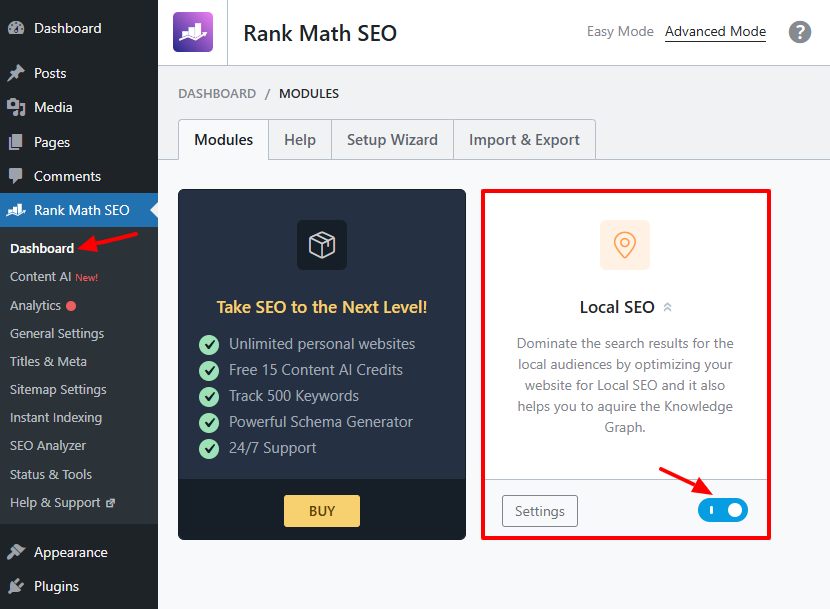Open Help & Support submenu link

coord(55,503)
